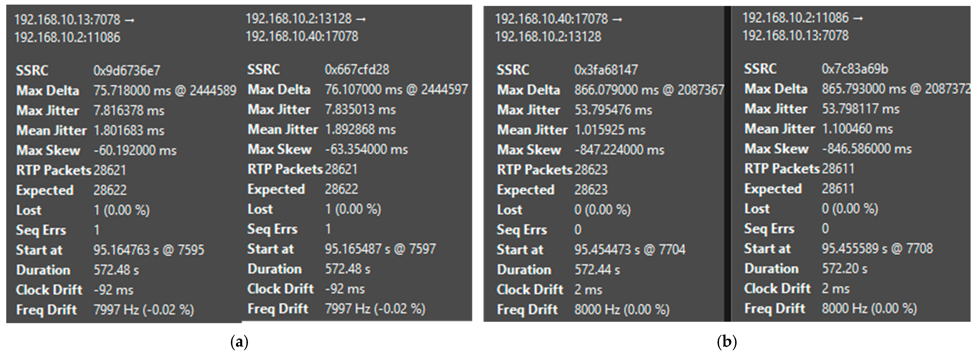This screenshot has height=353, width=980.
Task: Click RTP Packets count 28611
Action: click(x=838, y=169)
